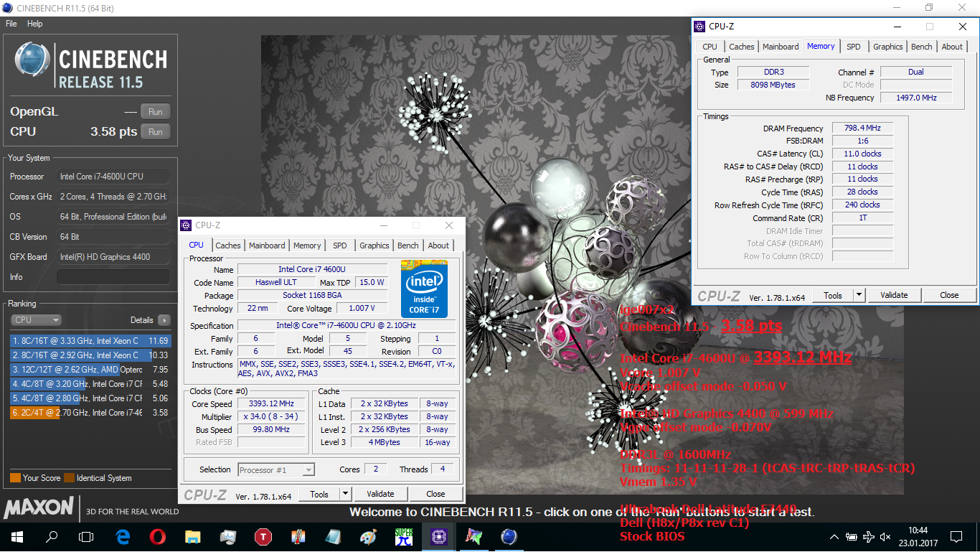Switch to Mainboard tab in front CPU-Z window
This screenshot has width=980, height=552.
pos(267,245)
